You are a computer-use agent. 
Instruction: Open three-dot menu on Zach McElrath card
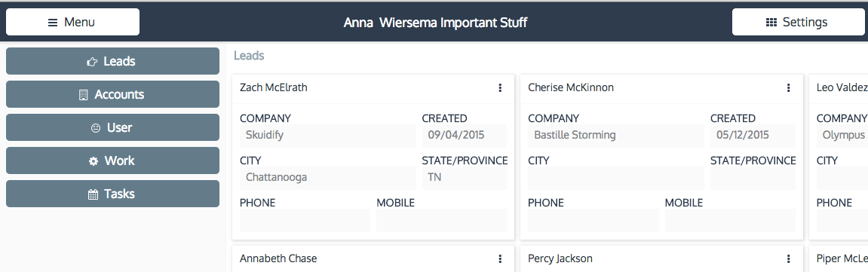(x=500, y=87)
